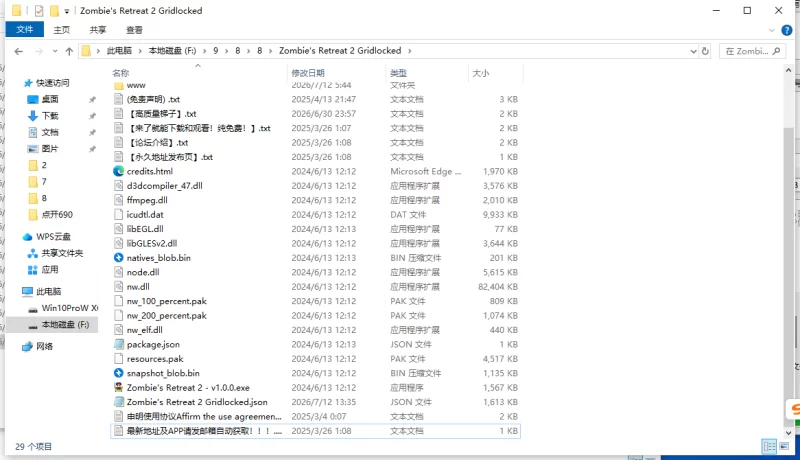800x460 pixels.
Task: Click 本地磁盘 (F:) in the breadcrumb path
Action: [x=172, y=51]
